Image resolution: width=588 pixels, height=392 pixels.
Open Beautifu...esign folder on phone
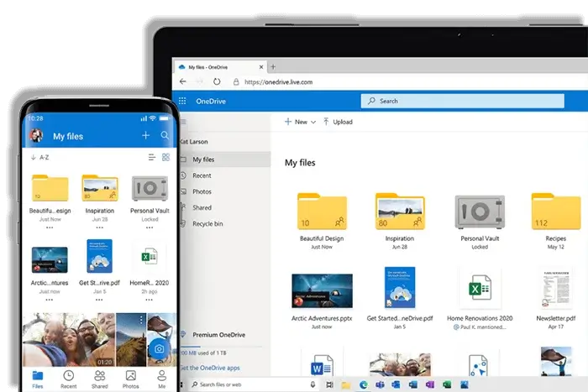point(50,189)
